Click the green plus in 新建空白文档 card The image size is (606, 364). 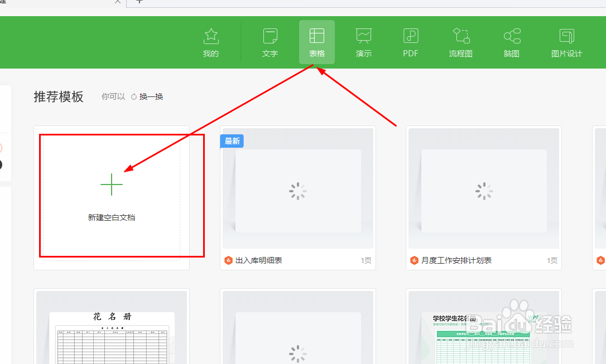pos(112,184)
